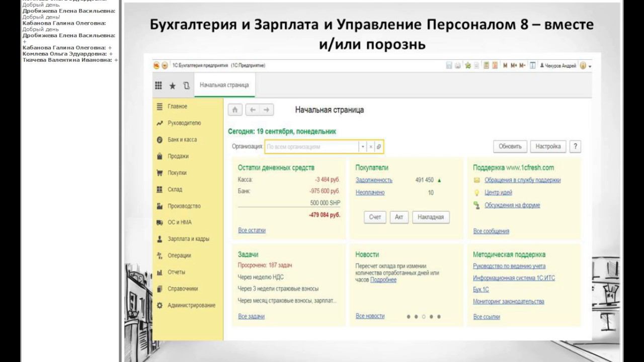
Task: Open the sections grid menu icon
Action: pyautogui.click(x=158, y=85)
